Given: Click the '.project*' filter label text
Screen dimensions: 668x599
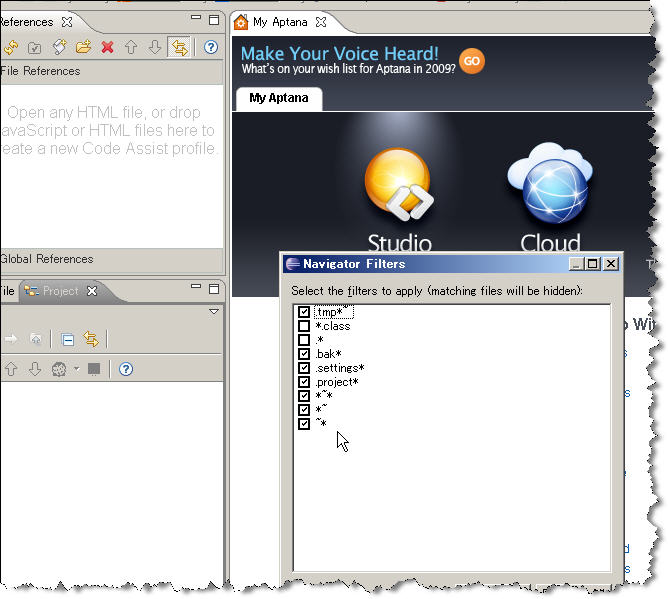Looking at the screenshot, I should (x=337, y=382).
